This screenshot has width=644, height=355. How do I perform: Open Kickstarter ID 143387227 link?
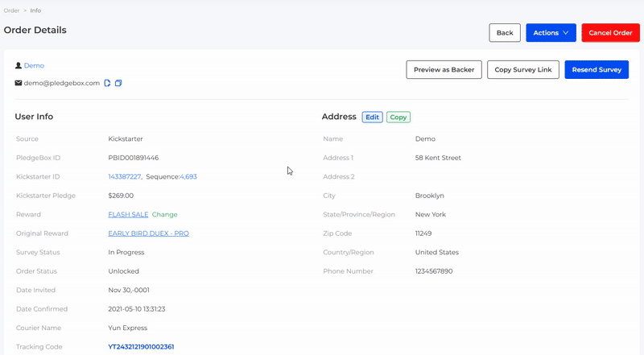coord(124,177)
